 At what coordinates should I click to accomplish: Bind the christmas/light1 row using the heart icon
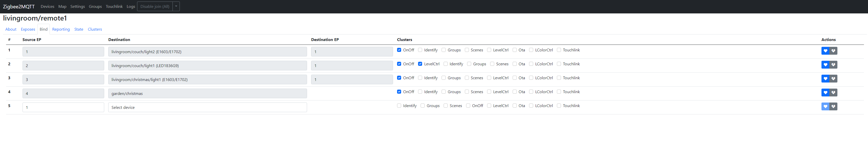pyautogui.click(x=825, y=78)
